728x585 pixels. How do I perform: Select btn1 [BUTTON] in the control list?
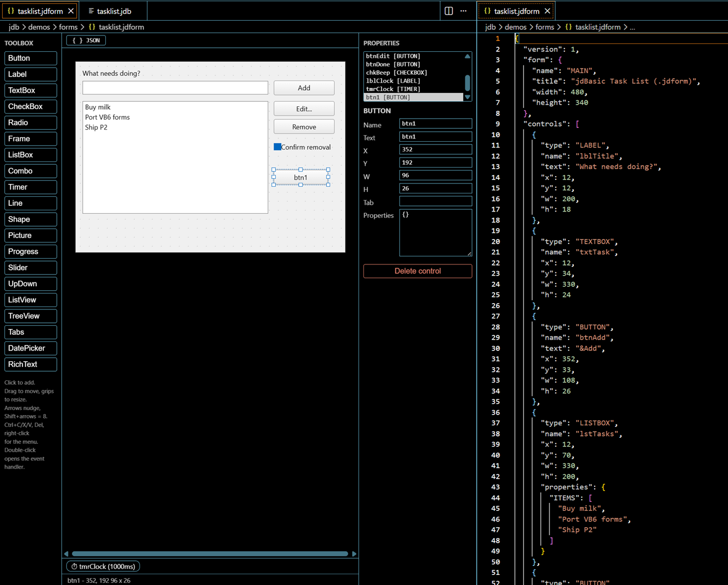pyautogui.click(x=413, y=97)
